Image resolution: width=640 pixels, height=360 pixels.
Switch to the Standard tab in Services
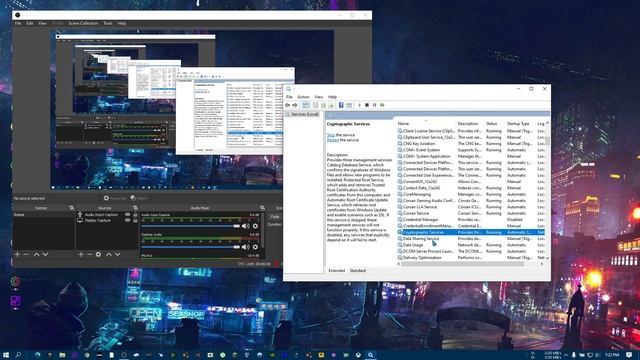pos(358,270)
